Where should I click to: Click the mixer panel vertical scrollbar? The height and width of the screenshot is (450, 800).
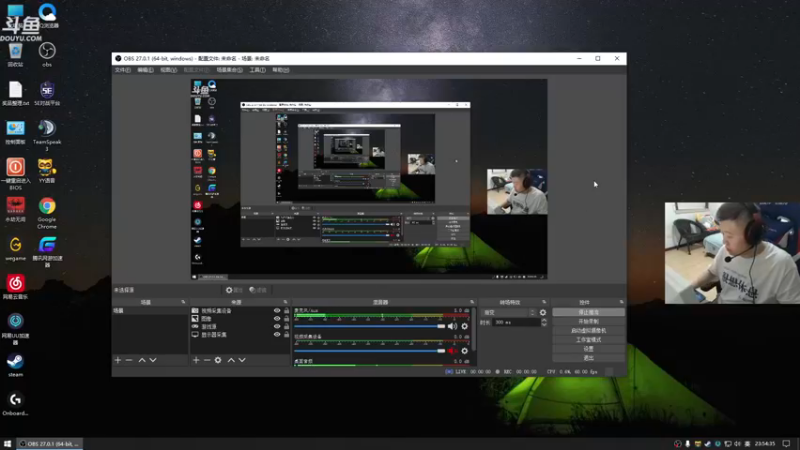click(474, 329)
